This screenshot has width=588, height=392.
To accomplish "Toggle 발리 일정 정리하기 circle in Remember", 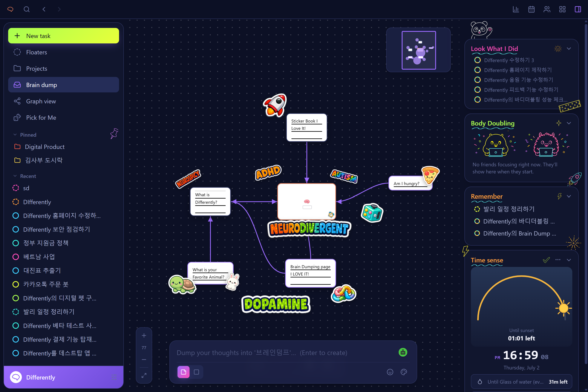I will [477, 209].
